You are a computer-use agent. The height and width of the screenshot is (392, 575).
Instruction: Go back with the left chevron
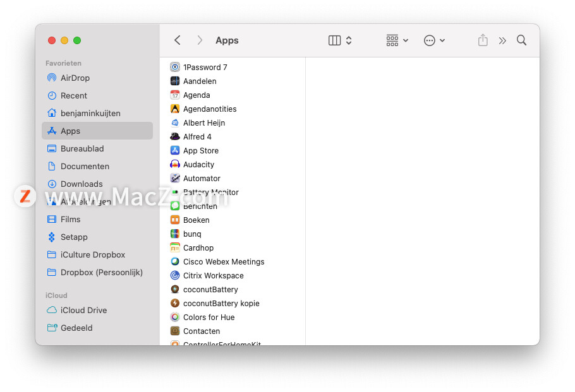point(178,40)
